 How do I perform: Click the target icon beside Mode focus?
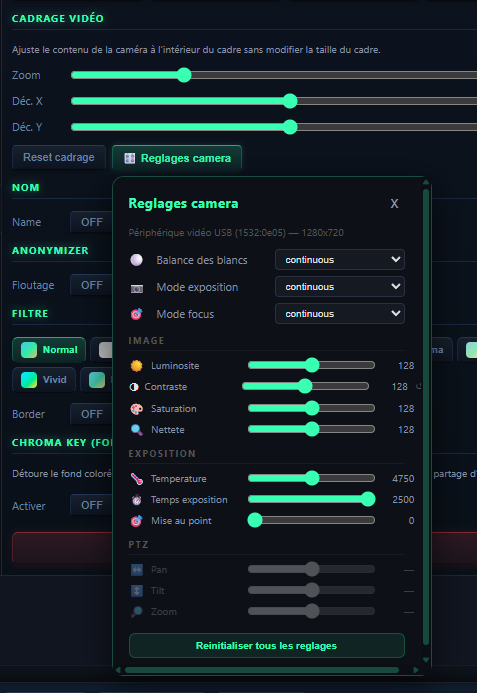pyautogui.click(x=137, y=314)
